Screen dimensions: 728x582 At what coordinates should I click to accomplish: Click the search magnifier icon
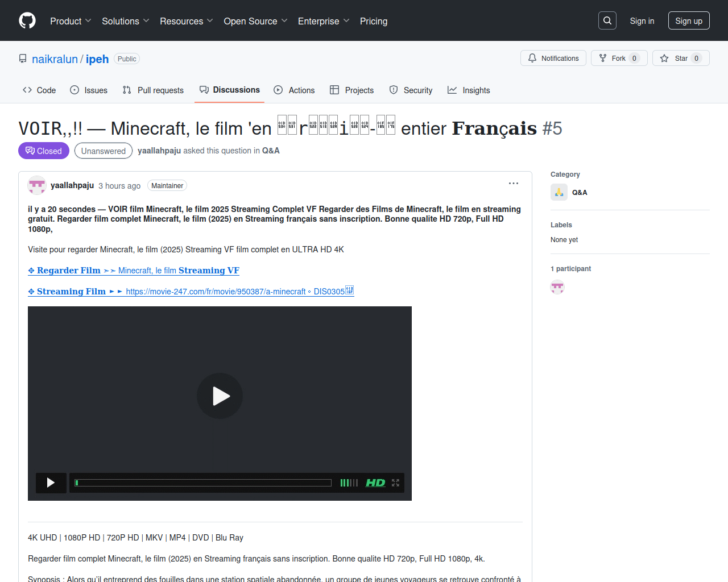[x=607, y=20]
